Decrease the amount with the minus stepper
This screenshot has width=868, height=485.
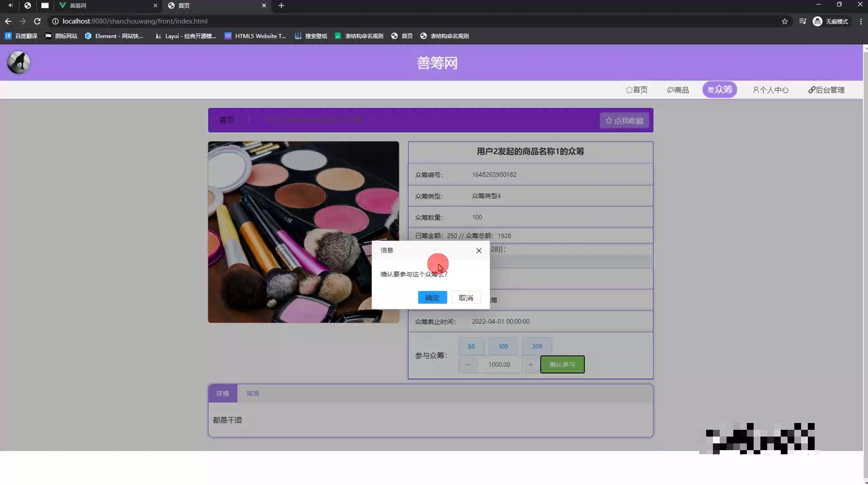[x=467, y=365]
